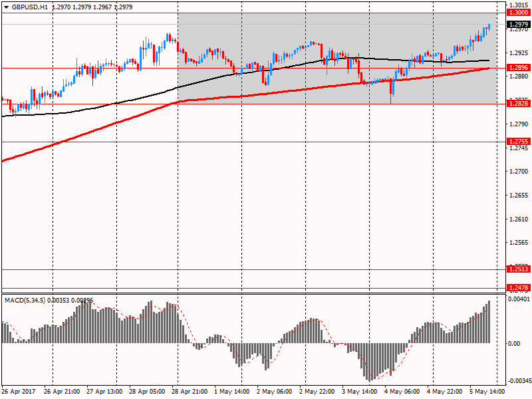Image resolution: width=532 pixels, height=399 pixels.
Task: Select the 3 May 14:00 time label
Action: (359, 392)
